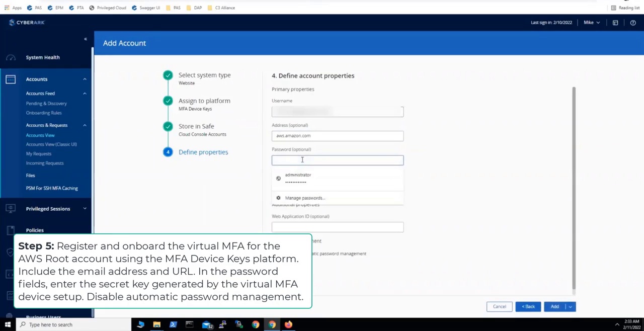Cancel adding the account
The width and height of the screenshot is (644, 331).
pos(500,306)
